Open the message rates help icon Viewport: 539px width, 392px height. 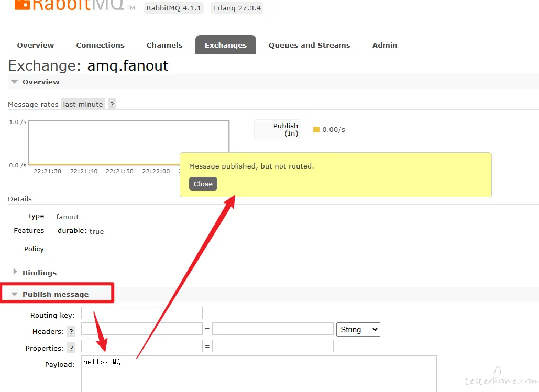pos(112,104)
